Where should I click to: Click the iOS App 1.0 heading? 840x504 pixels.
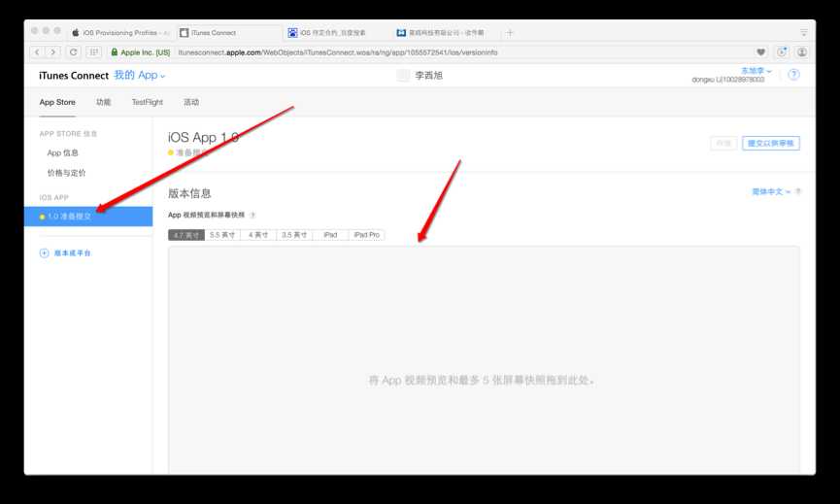pos(203,137)
